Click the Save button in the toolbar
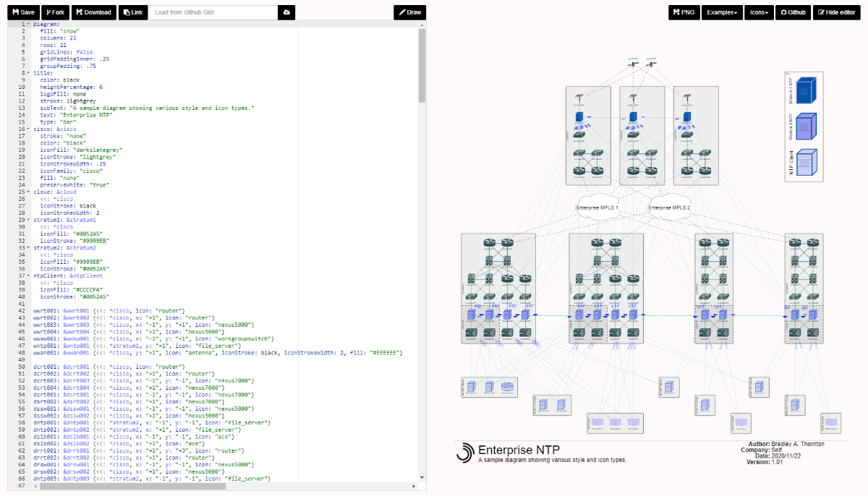Screen dimensions: 868x496 click(x=23, y=12)
